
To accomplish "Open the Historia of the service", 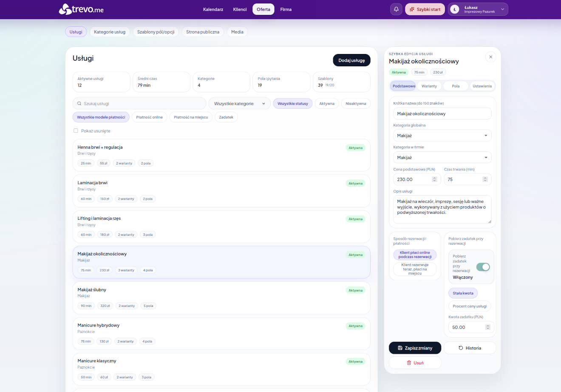I will coord(470,348).
